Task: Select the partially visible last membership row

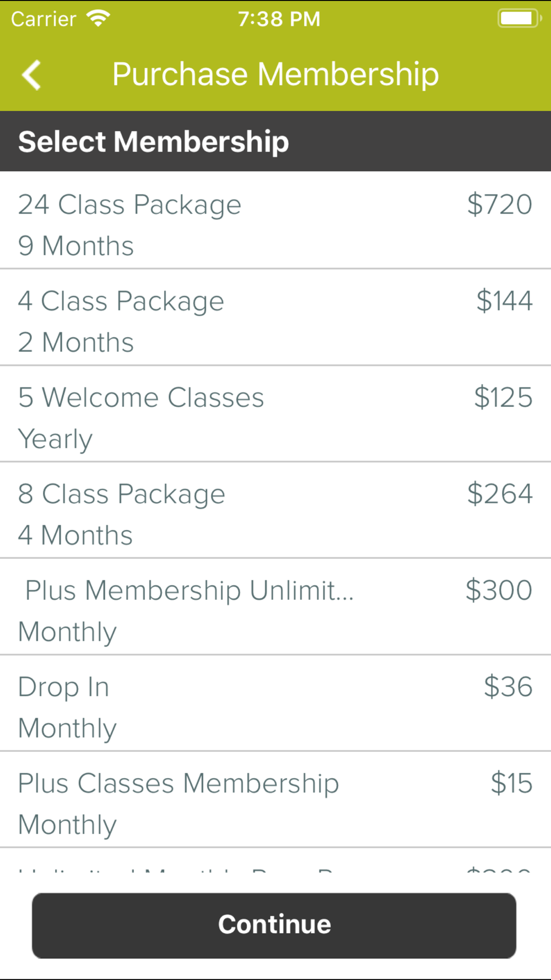Action: click(x=275, y=860)
